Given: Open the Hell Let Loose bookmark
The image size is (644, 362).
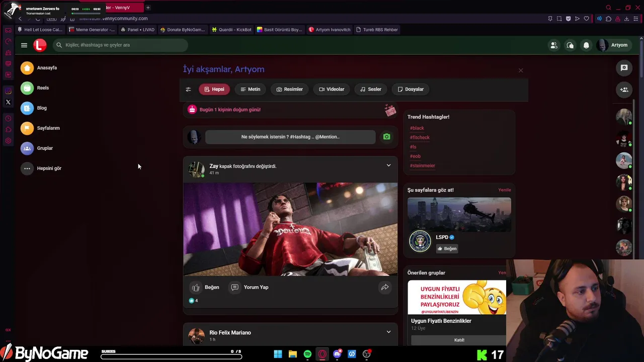Looking at the screenshot, I should click(40, 30).
